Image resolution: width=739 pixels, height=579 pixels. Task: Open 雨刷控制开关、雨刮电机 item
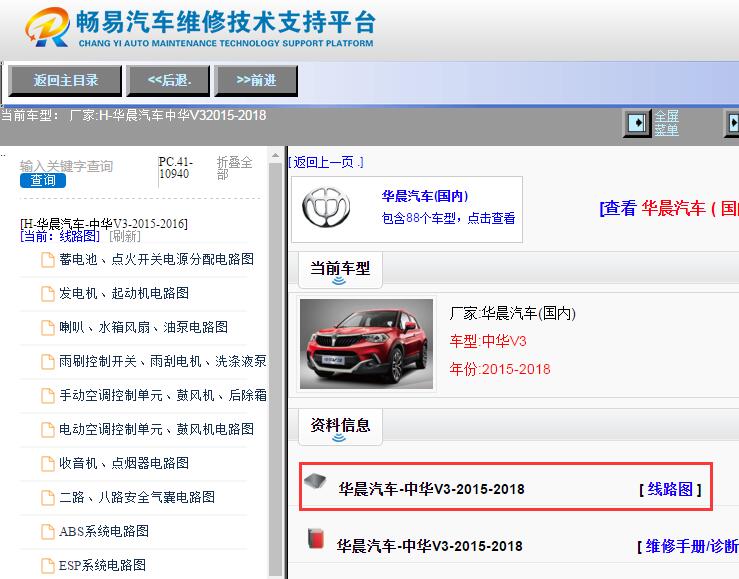163,361
